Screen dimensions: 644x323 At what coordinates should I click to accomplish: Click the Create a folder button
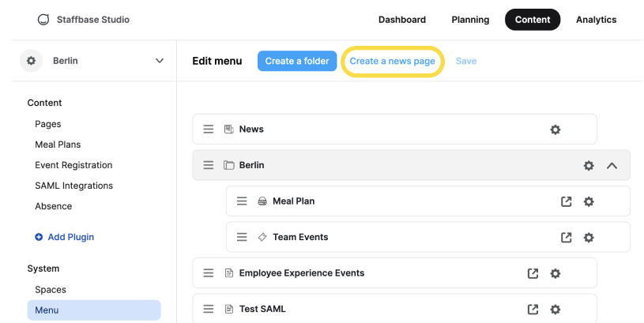(x=297, y=61)
